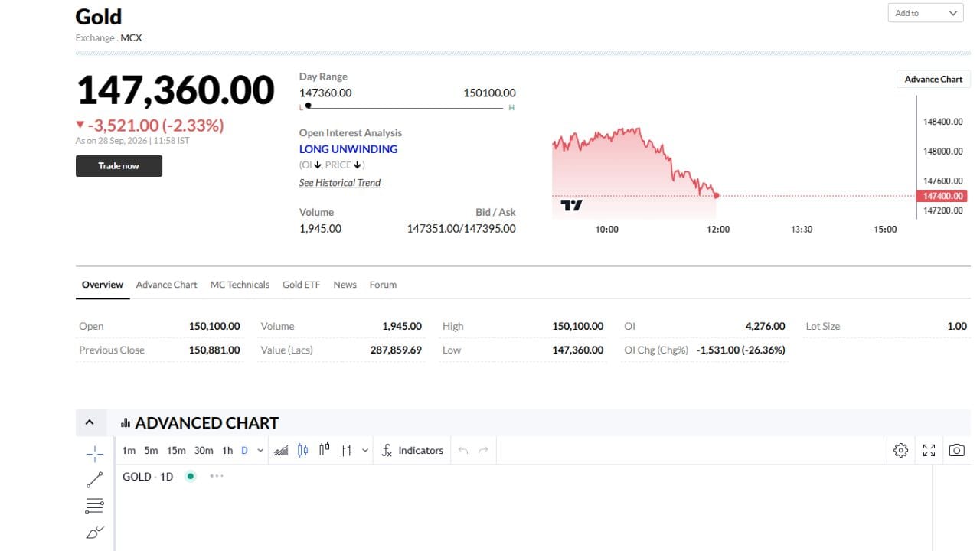The image size is (980, 551).
Task: Go to the Gold ETF tab
Action: [301, 285]
